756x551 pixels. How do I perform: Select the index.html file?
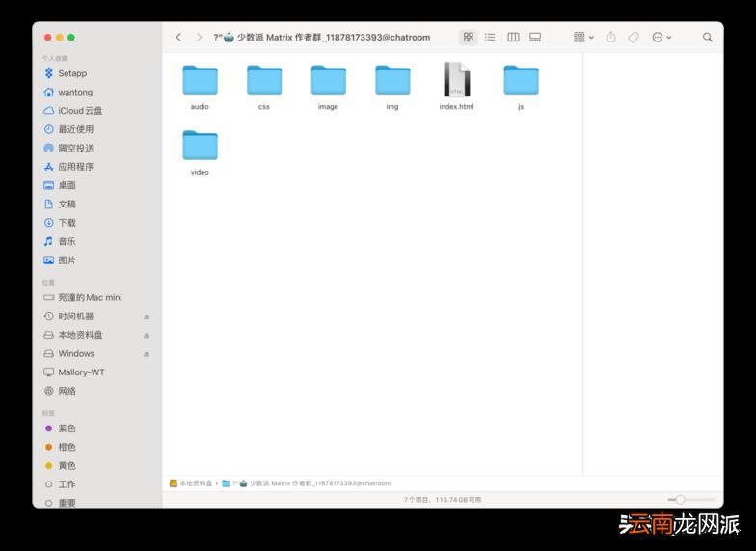pos(457,86)
